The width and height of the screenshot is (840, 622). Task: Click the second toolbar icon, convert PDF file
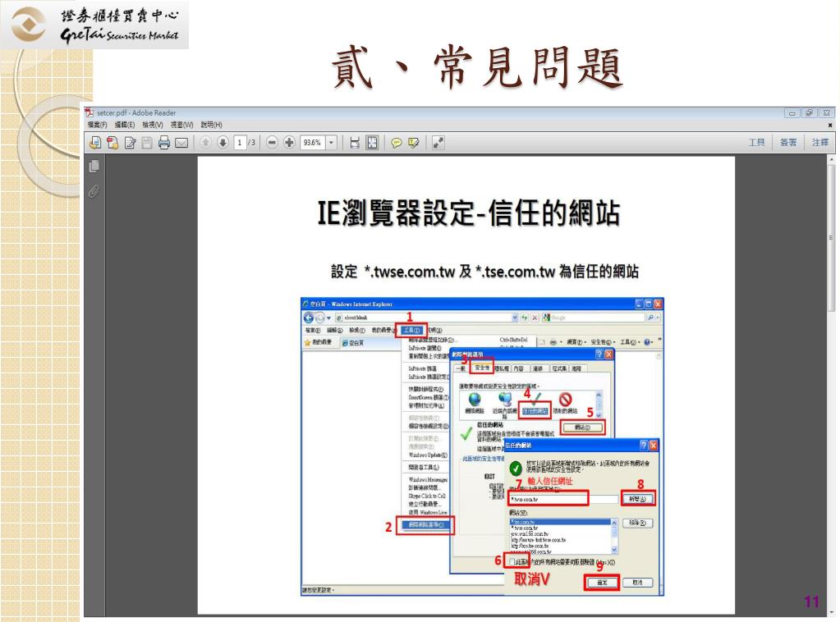pos(112,143)
